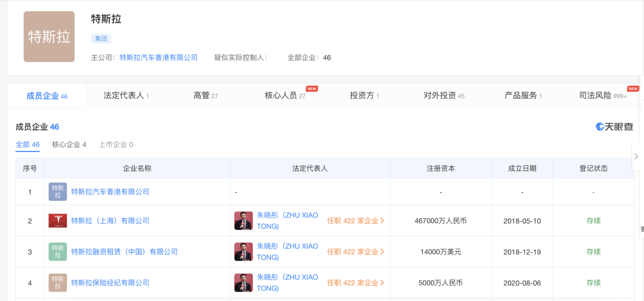Click date 2018-05-10

coord(522,221)
